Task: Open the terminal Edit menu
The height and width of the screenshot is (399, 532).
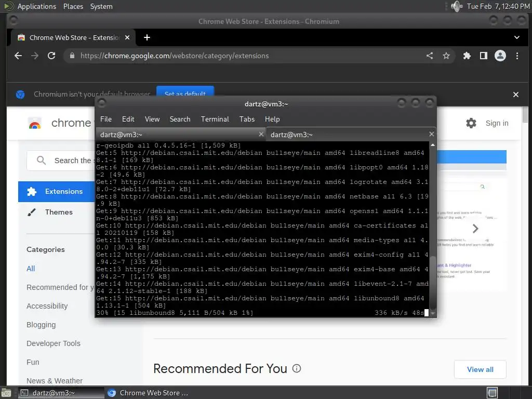Action: (128, 119)
